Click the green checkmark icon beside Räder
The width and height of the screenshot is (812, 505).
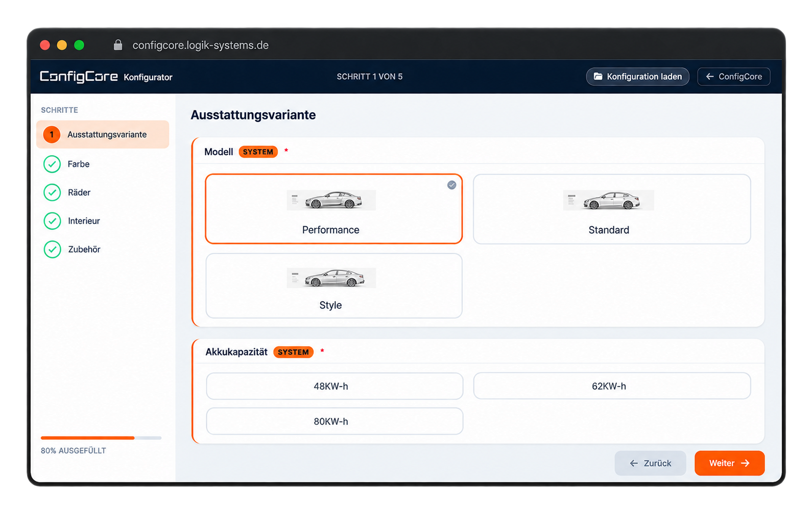point(52,193)
